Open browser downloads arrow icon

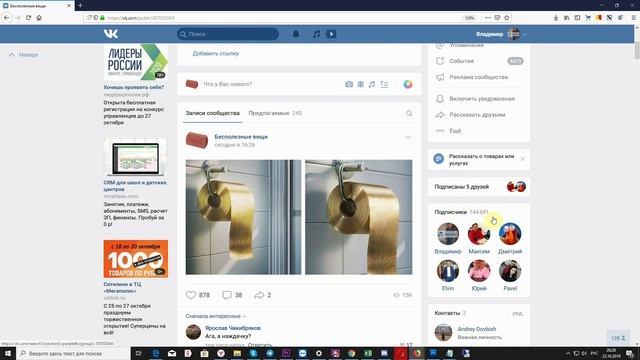556,18
